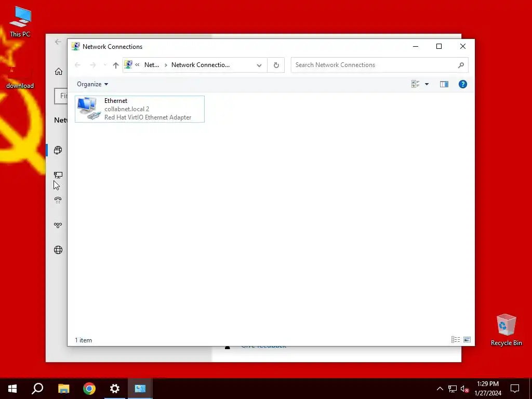This screenshot has height=399, width=532.
Task: Click 'Red Hat VirtIO Ethernet Adapter' text
Action: [x=148, y=117]
